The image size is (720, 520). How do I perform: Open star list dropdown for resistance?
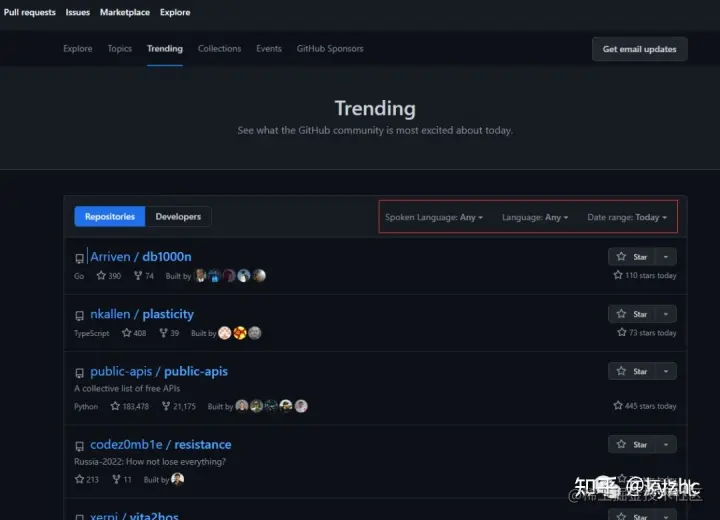click(x=666, y=445)
